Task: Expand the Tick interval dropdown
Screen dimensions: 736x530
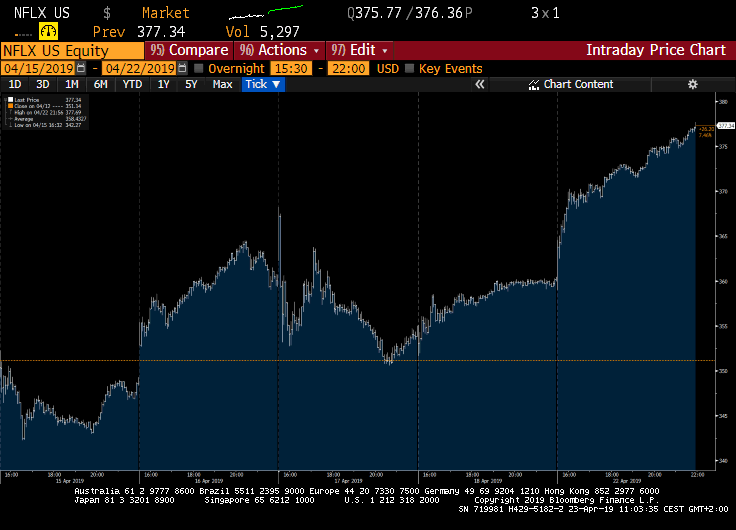Action: 263,84
